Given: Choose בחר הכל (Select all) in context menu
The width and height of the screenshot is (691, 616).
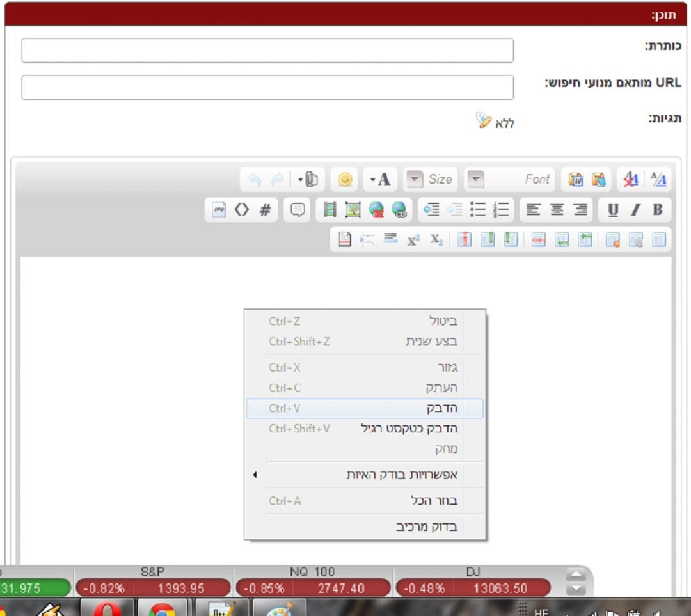Looking at the screenshot, I should click(x=364, y=501).
